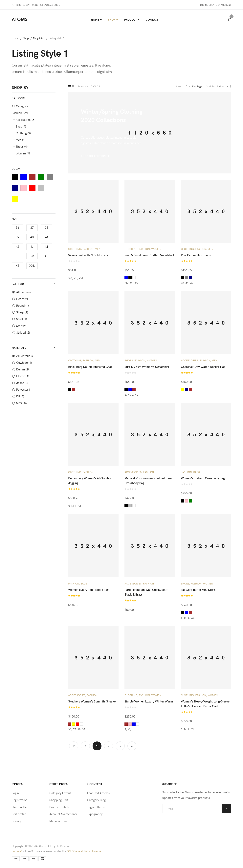Open the Show per-page dropdown
Viewport: 243px width, 868px height.
tap(187, 86)
